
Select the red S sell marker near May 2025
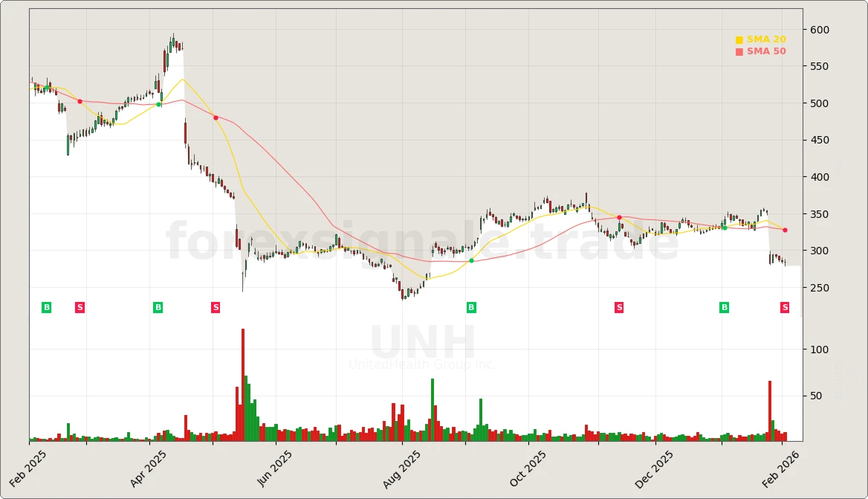(x=215, y=306)
